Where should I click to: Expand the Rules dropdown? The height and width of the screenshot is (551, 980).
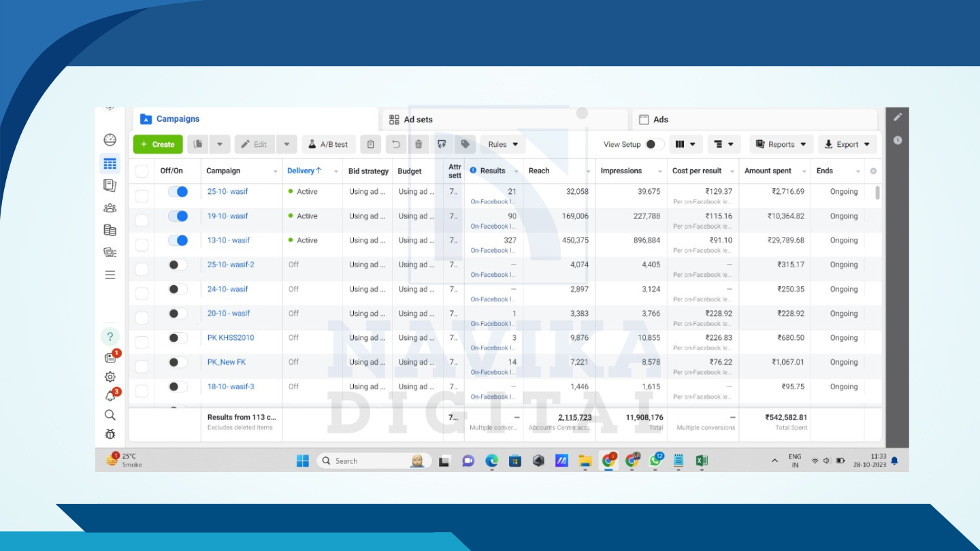click(503, 144)
